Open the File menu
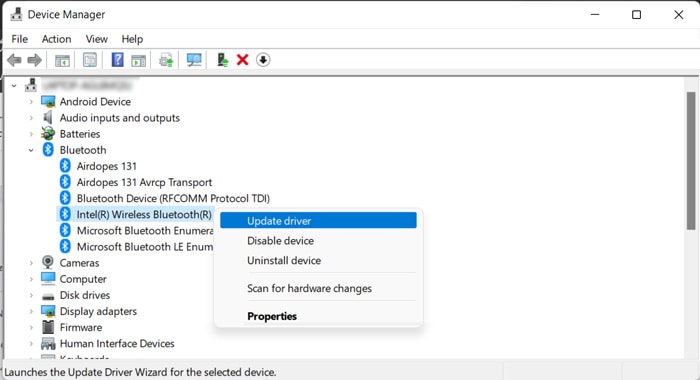The width and height of the screenshot is (700, 380). [20, 39]
